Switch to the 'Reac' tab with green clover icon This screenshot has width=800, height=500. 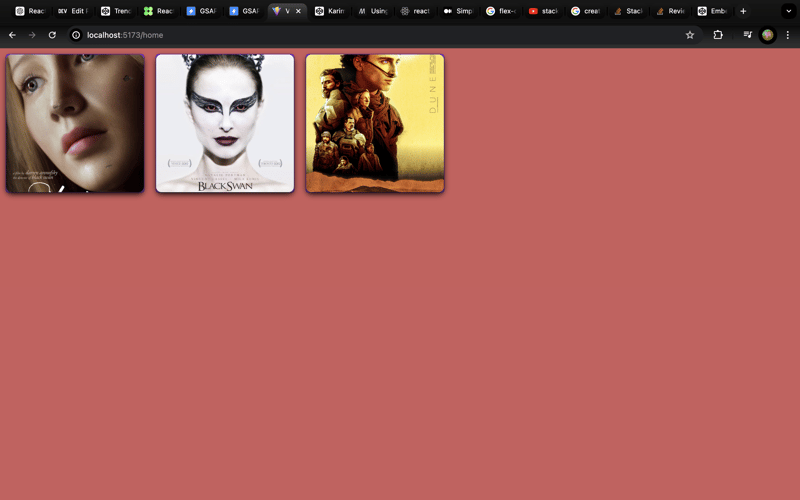click(x=159, y=11)
